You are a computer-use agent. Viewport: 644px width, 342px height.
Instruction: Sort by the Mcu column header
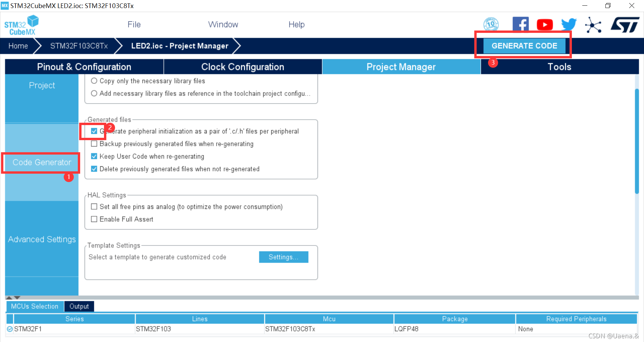[x=329, y=319]
